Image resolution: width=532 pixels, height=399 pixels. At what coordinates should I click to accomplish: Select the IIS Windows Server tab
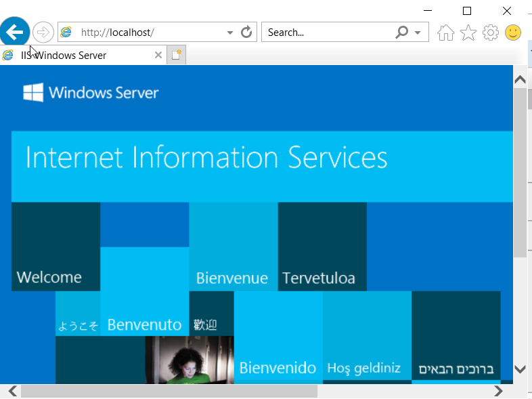(x=74, y=56)
